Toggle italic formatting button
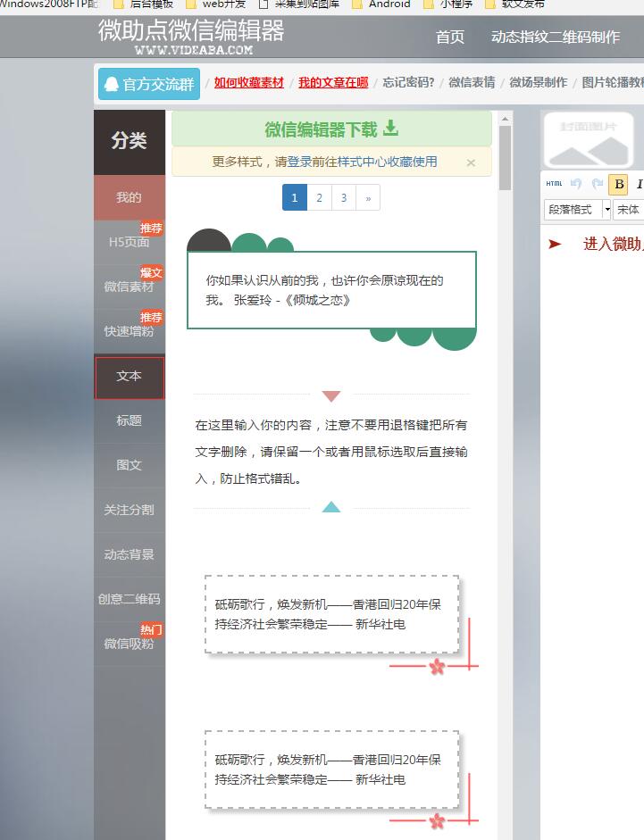The height and width of the screenshot is (840, 644). [x=639, y=185]
